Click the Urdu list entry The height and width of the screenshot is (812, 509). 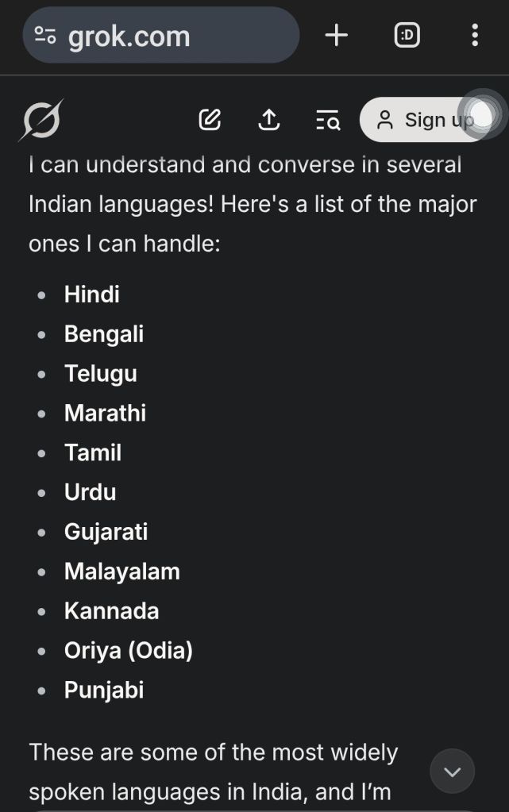tap(91, 492)
